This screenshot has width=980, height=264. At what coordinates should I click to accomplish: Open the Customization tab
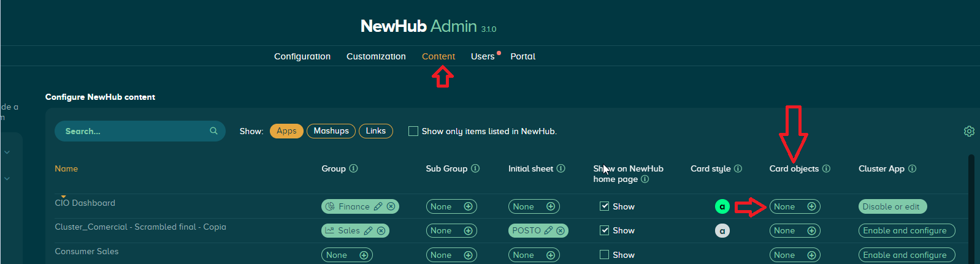tap(376, 56)
